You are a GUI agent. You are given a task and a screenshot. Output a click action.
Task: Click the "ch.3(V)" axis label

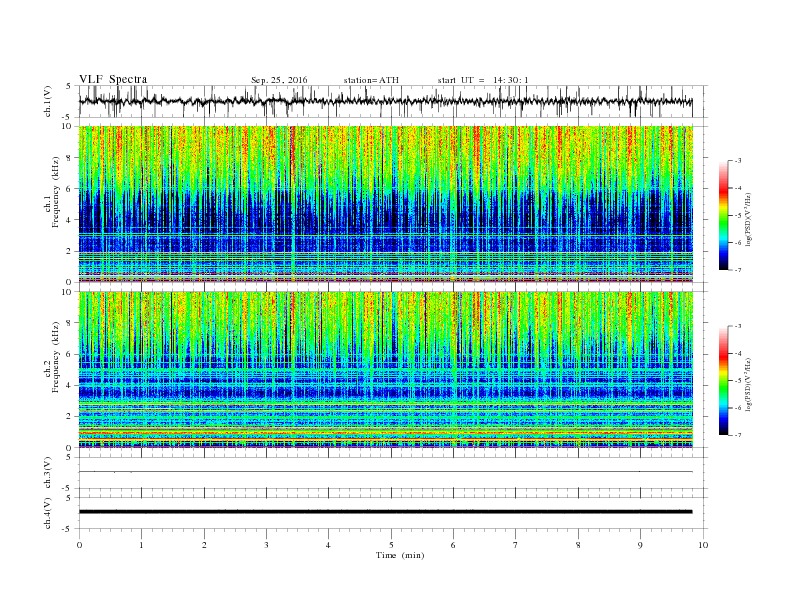[x=48, y=473]
